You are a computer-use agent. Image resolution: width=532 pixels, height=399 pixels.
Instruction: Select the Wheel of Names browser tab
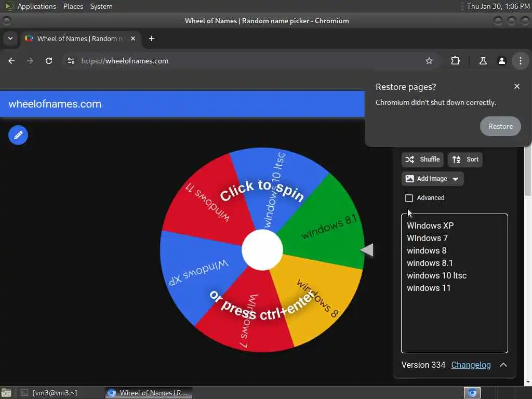(x=80, y=38)
